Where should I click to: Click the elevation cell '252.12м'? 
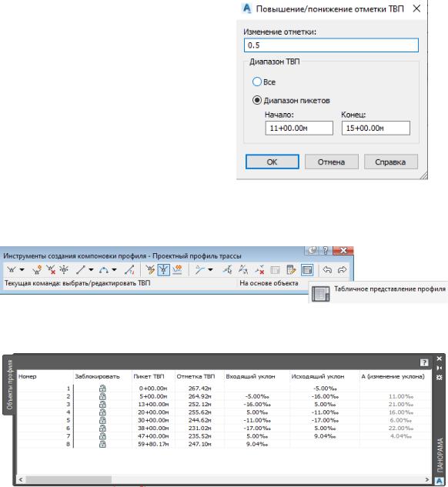pos(199,405)
